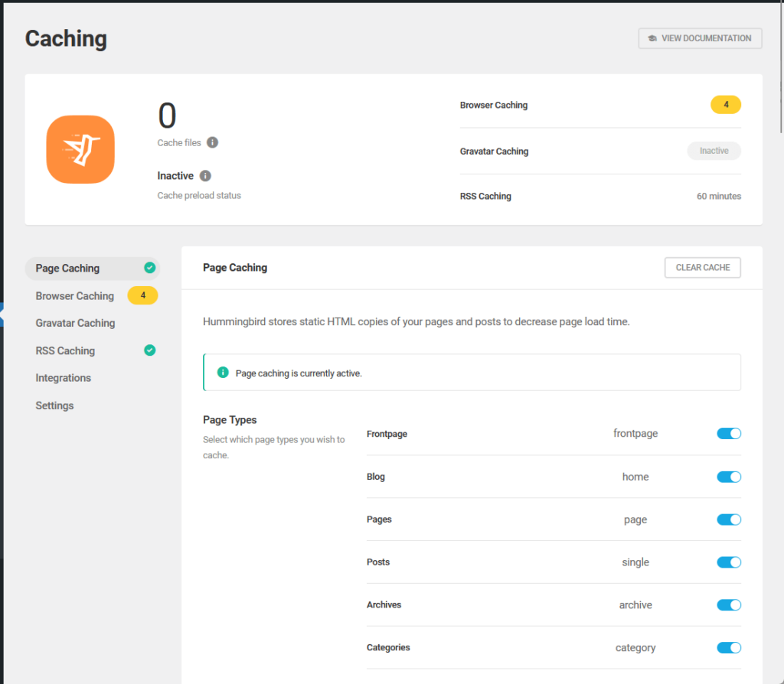Click the 'frontpage' type label
This screenshot has width=784, height=684.
coord(635,434)
